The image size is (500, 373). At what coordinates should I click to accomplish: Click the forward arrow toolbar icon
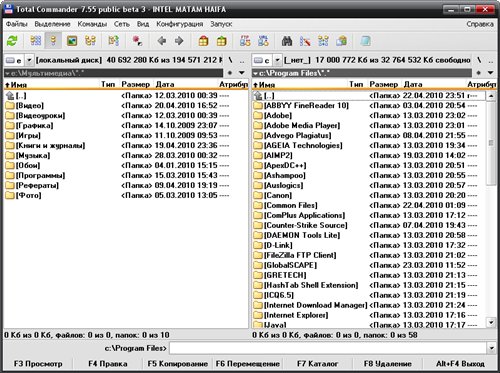click(179, 41)
